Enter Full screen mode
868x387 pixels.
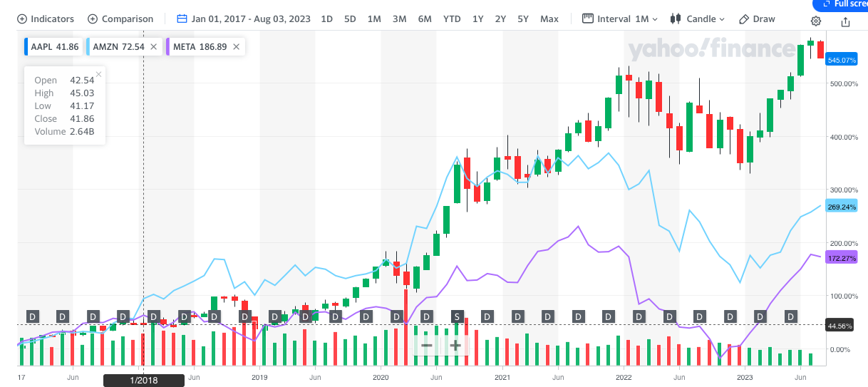coord(841,4)
